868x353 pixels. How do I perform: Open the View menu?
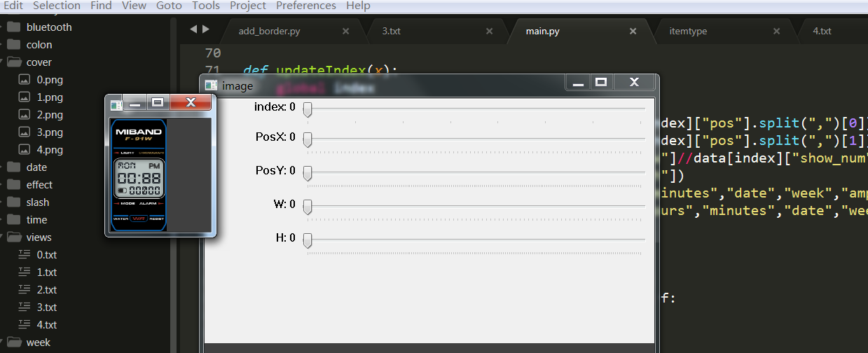click(x=135, y=6)
